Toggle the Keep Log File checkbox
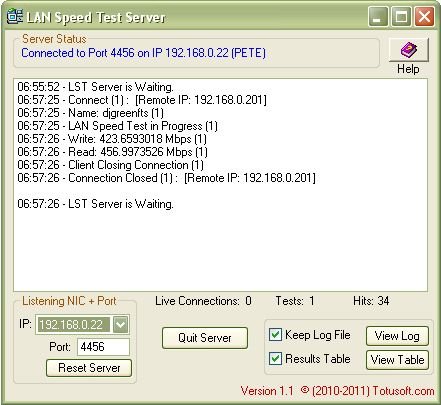Screen dimensions: 441x405 point(275,335)
